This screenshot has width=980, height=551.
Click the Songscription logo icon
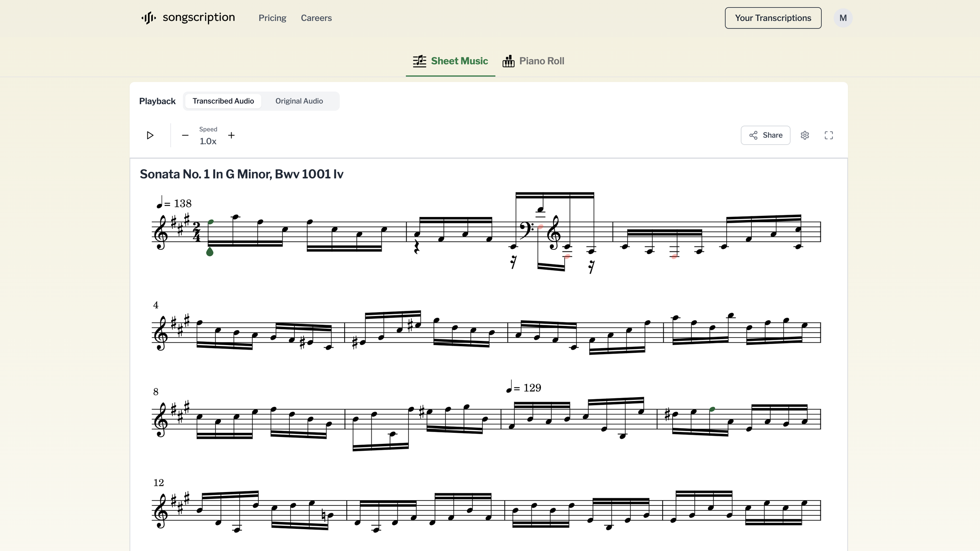(149, 17)
